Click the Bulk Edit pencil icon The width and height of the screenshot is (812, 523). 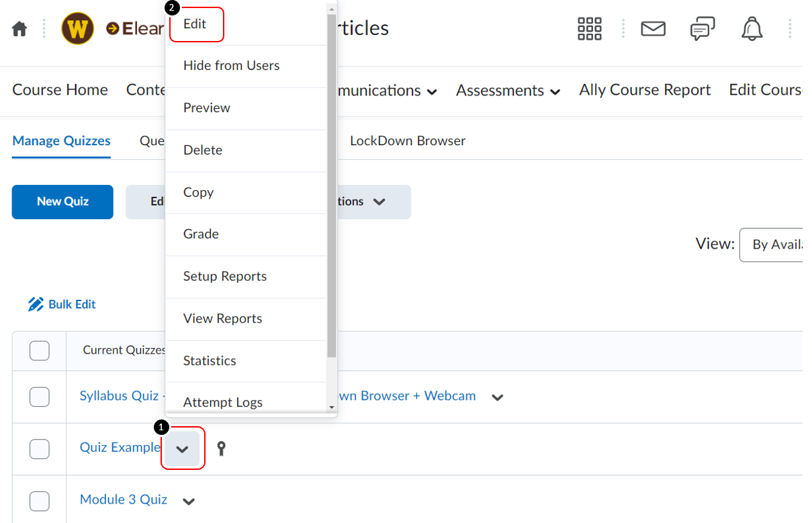36,303
